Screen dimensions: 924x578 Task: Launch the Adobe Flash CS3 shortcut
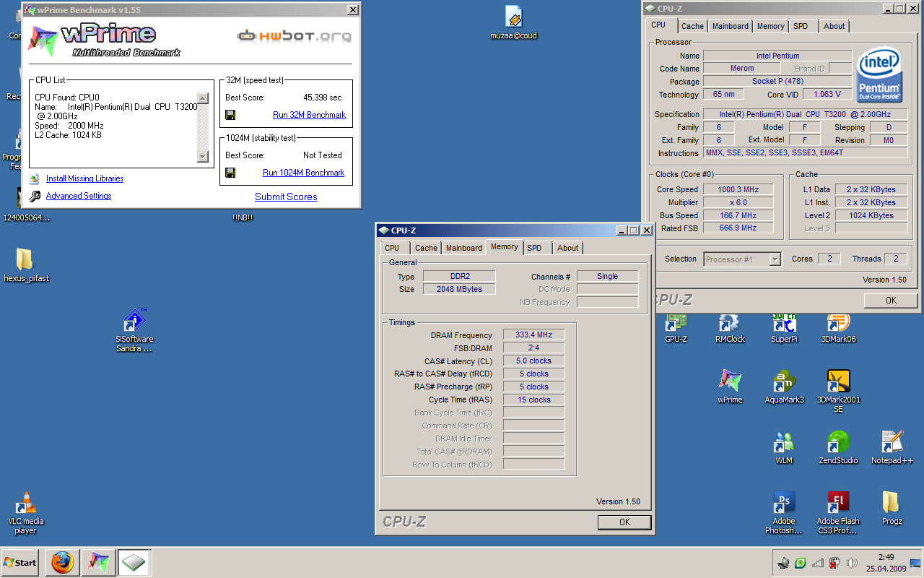[x=838, y=512]
